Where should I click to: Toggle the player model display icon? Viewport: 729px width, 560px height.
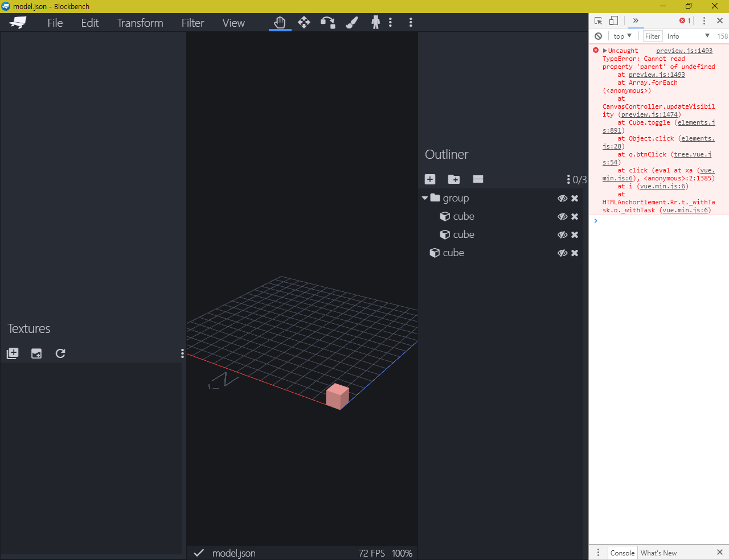pos(375,22)
